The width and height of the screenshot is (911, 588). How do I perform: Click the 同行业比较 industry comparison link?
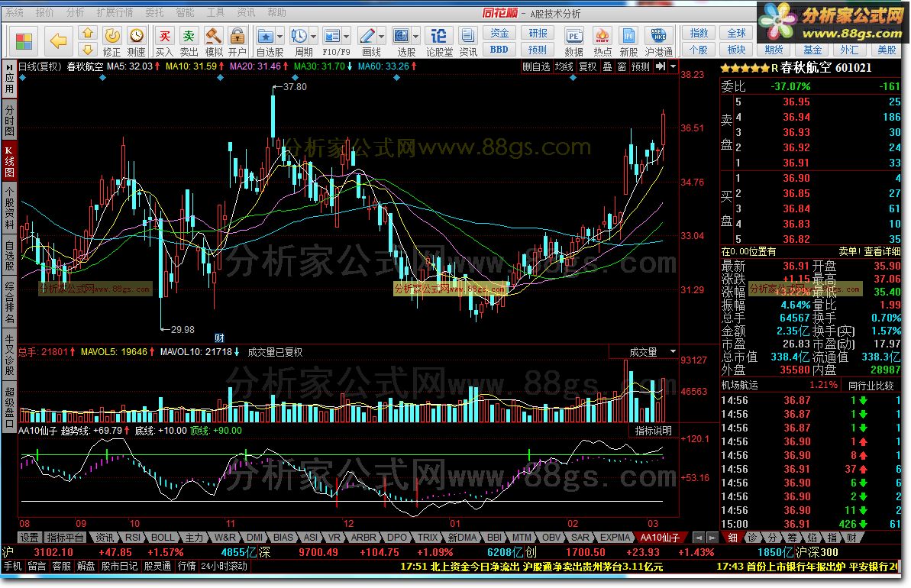pos(871,385)
